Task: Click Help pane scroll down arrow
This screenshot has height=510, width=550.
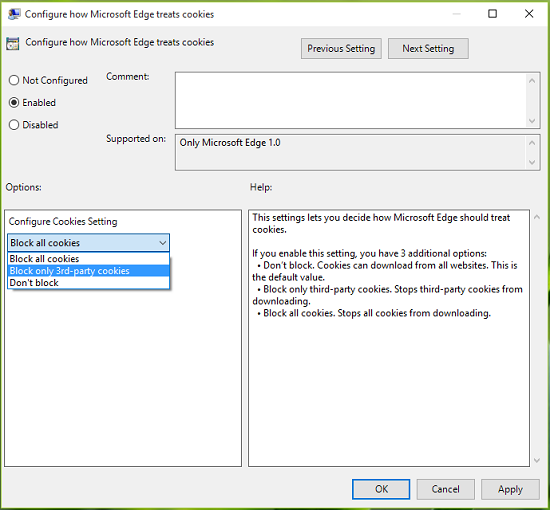Action: pyautogui.click(x=537, y=460)
